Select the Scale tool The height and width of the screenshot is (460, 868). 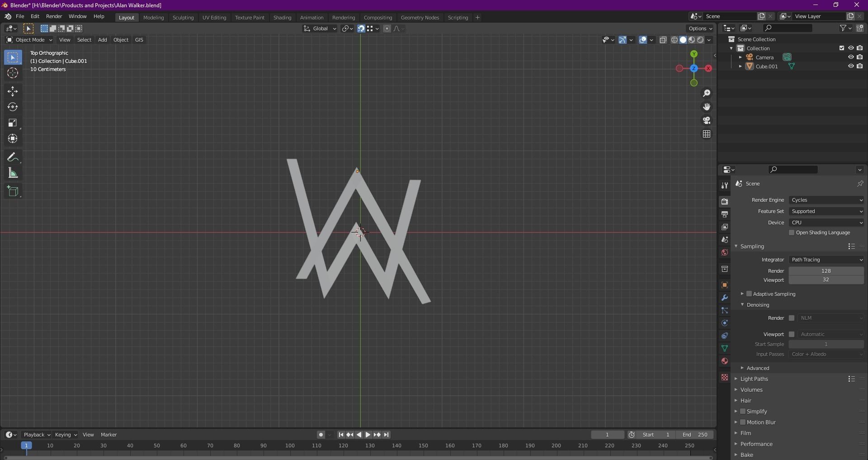pos(13,123)
